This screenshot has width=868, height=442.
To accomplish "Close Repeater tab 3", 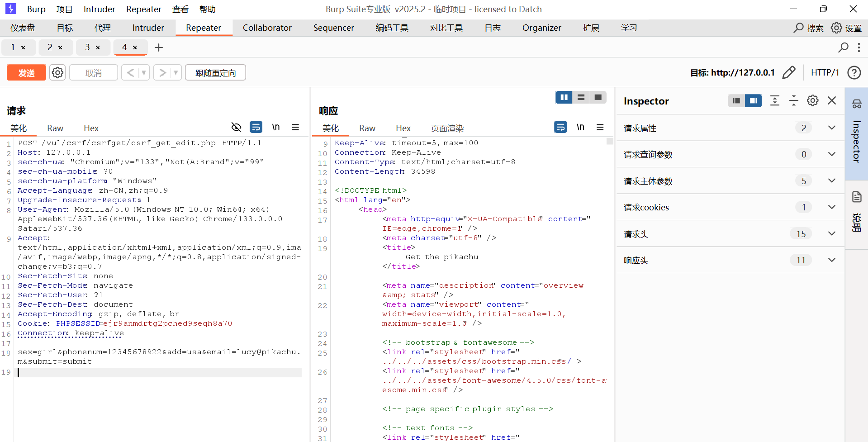I will point(98,48).
